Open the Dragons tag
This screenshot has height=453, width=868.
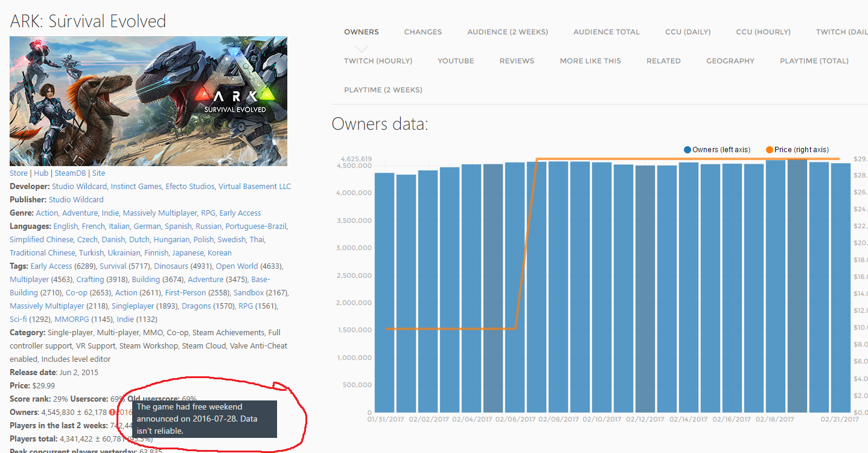tap(196, 306)
